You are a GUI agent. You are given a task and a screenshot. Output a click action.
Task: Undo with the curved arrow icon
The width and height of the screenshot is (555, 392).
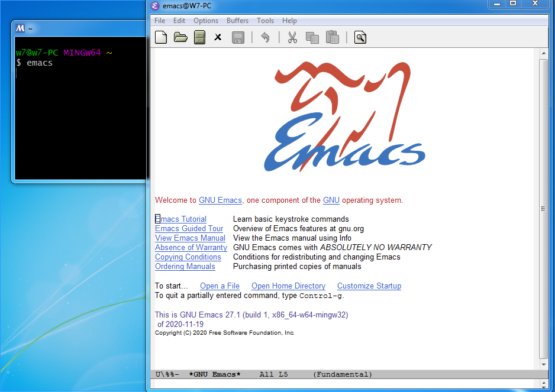pyautogui.click(x=265, y=37)
